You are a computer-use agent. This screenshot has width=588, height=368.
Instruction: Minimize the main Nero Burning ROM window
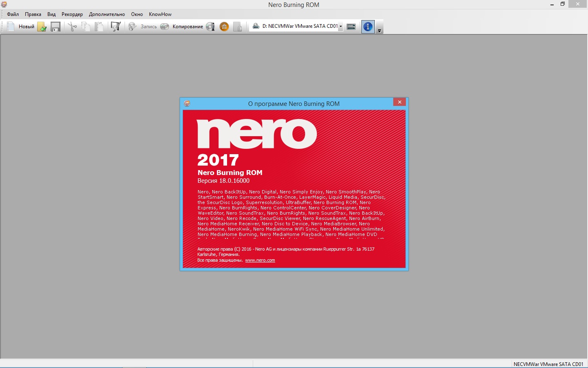click(x=552, y=4)
